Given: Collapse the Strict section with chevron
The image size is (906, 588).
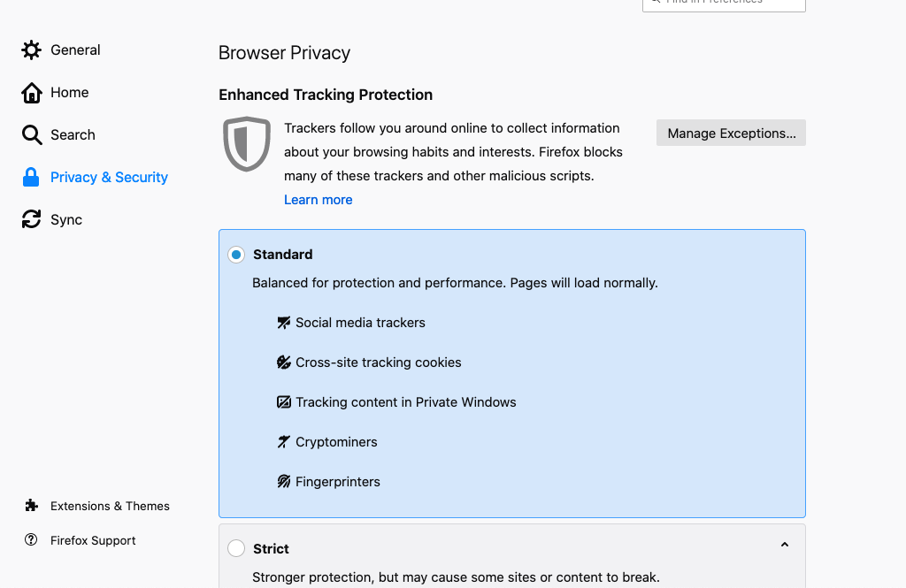Looking at the screenshot, I should pos(784,546).
